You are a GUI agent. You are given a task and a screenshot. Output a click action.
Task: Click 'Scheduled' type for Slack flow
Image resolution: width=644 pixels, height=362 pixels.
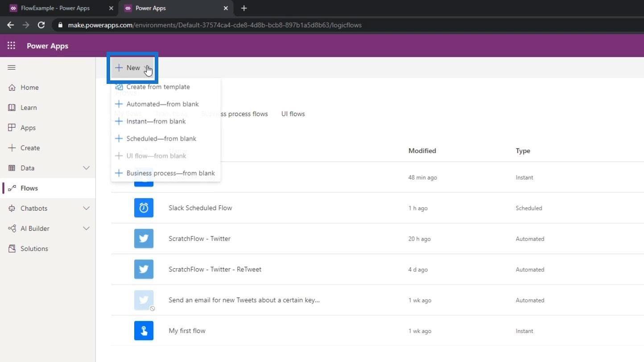point(528,208)
